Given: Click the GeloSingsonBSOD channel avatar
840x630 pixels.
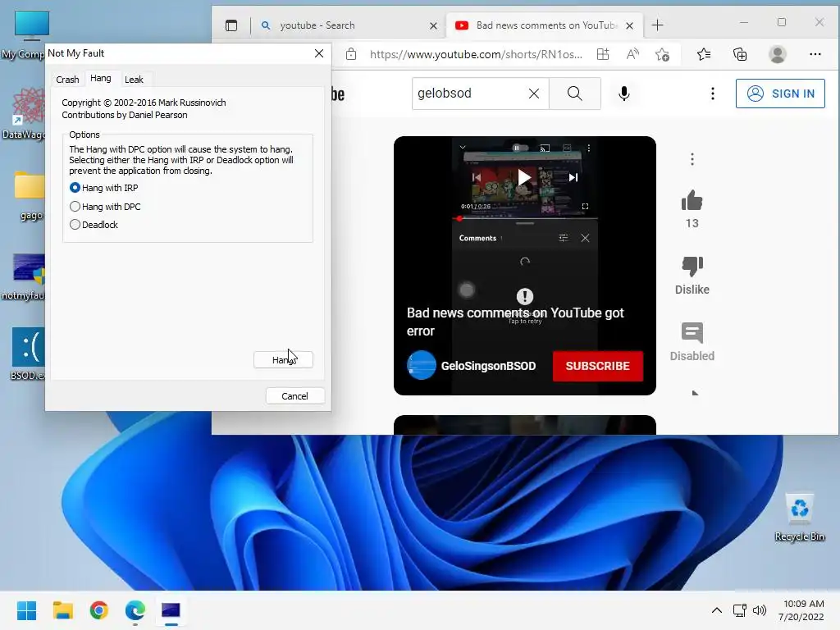Looking at the screenshot, I should pos(422,365).
